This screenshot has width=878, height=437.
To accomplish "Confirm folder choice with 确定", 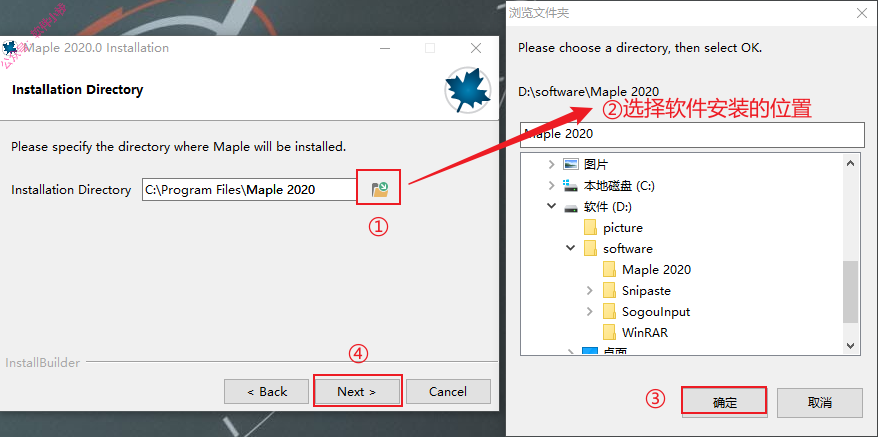I will (x=724, y=402).
